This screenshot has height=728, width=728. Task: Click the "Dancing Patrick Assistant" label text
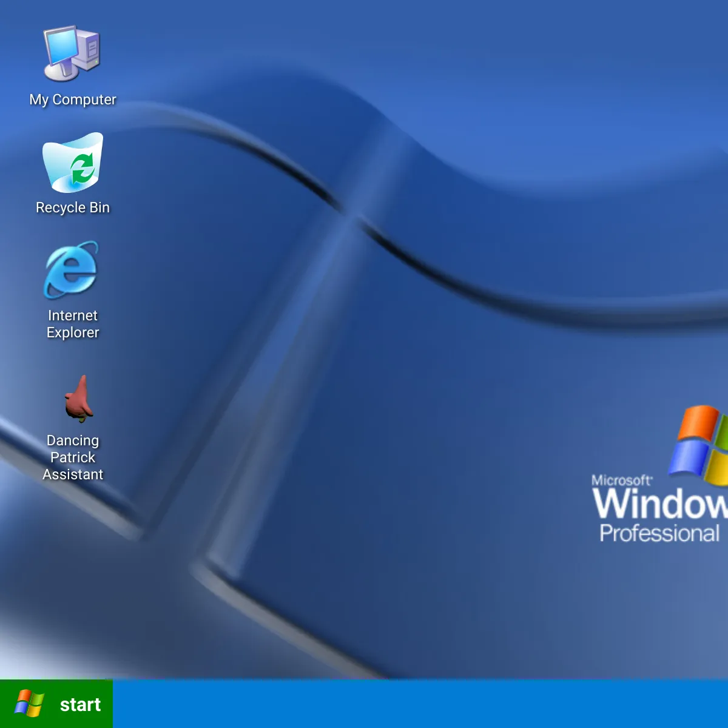coord(73,457)
